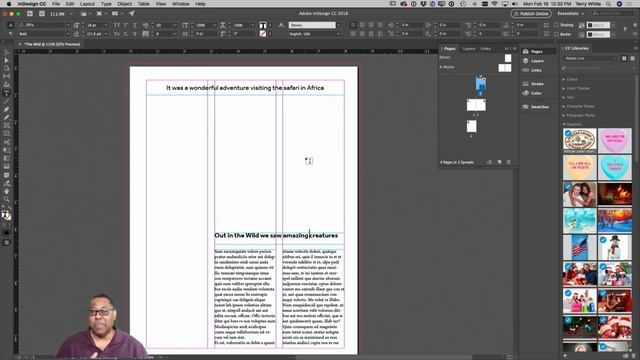The image size is (640, 360).
Task: Select page 4 thumbnail in Pages panel
Action: (471, 126)
